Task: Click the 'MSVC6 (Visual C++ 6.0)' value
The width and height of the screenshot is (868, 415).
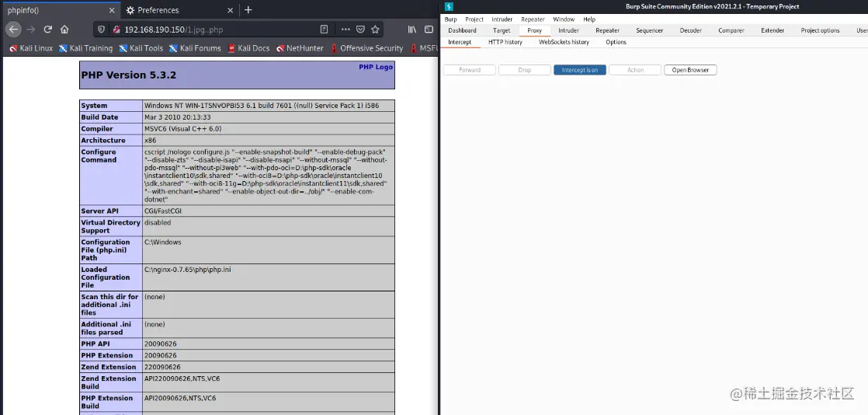Action: coord(182,129)
